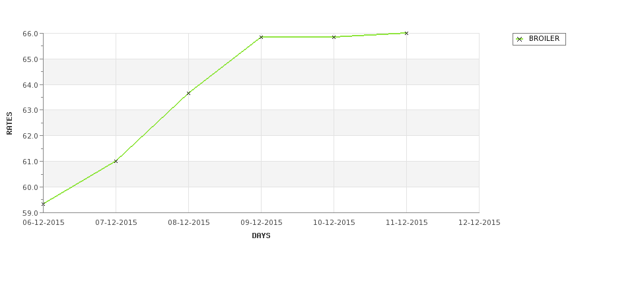
Task: Click the green line segment between 09-12 and 10-12
Action: pyautogui.click(x=297, y=38)
